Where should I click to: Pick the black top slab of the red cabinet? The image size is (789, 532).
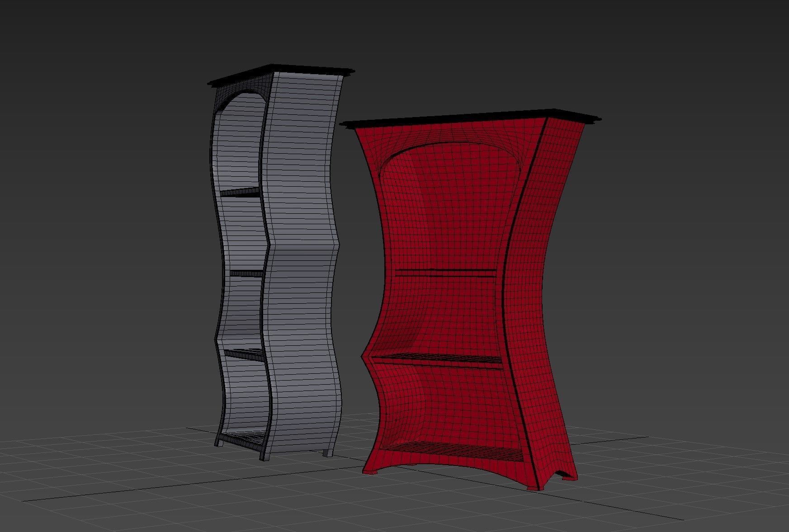[x=470, y=119]
